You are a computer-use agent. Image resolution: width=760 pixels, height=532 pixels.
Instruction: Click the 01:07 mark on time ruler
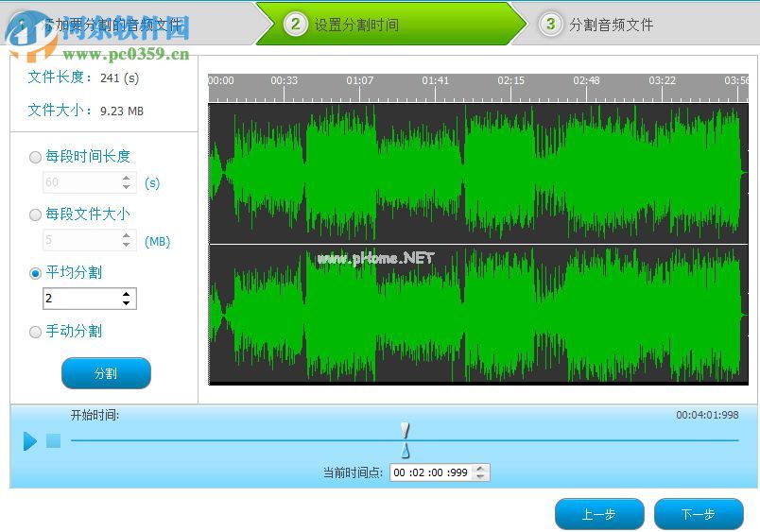(x=359, y=80)
